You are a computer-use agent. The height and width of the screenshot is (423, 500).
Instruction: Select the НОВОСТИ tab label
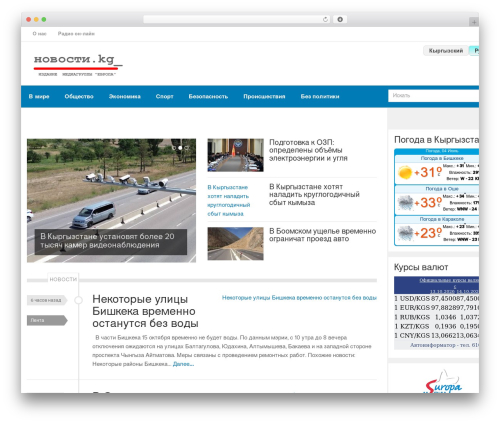pyautogui.click(x=63, y=279)
